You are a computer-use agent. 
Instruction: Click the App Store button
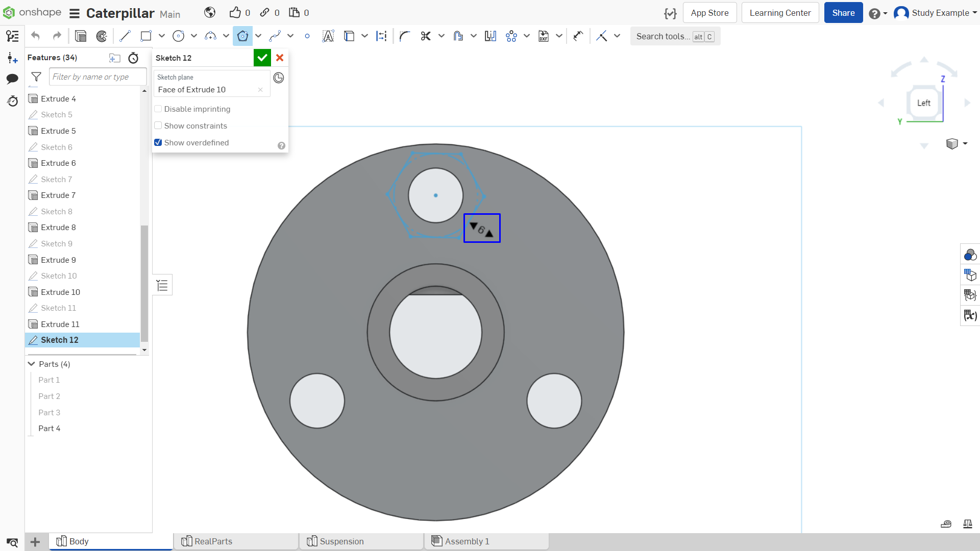[x=709, y=13]
